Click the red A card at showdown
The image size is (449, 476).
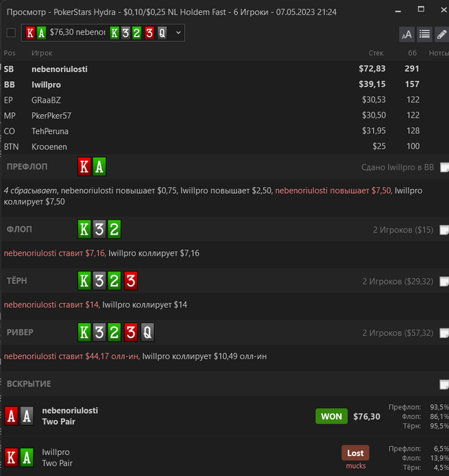pos(12,416)
